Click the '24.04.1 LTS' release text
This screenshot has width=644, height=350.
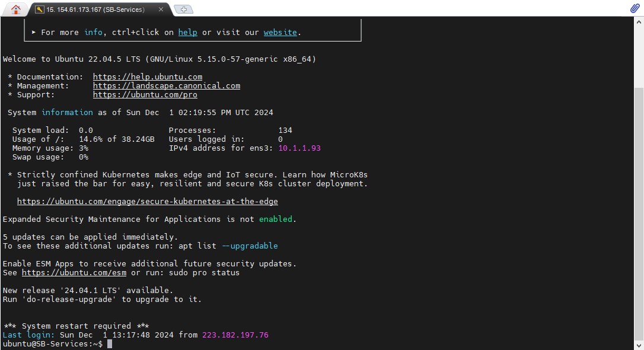click(90, 291)
